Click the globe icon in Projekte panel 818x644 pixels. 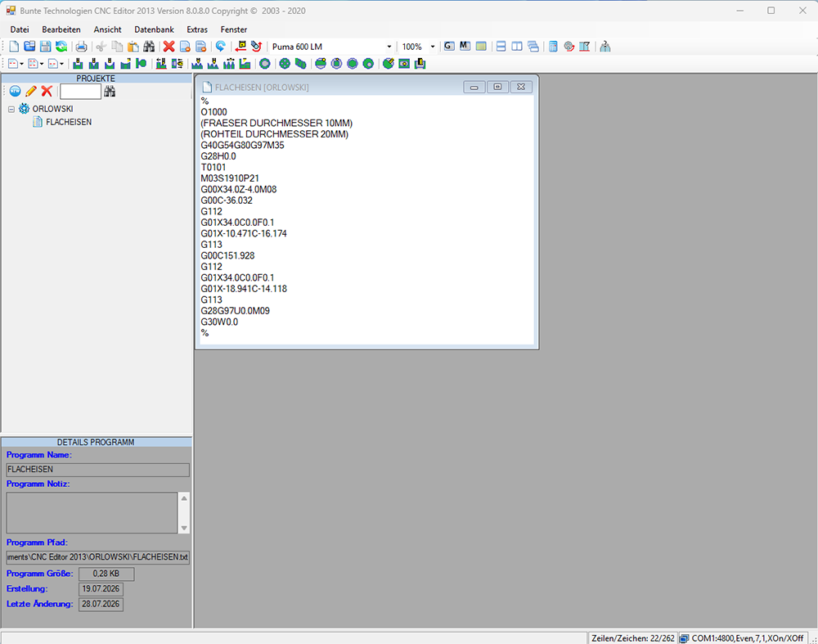pos(15,92)
